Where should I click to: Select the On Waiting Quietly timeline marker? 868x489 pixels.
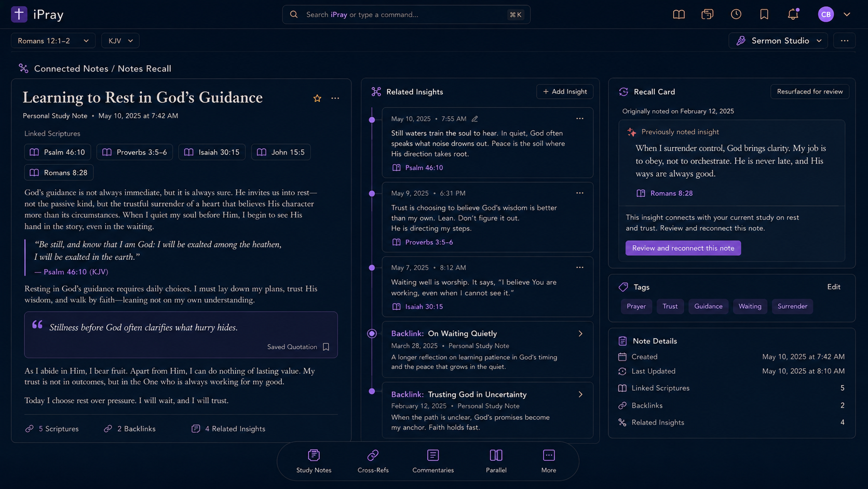pyautogui.click(x=372, y=334)
